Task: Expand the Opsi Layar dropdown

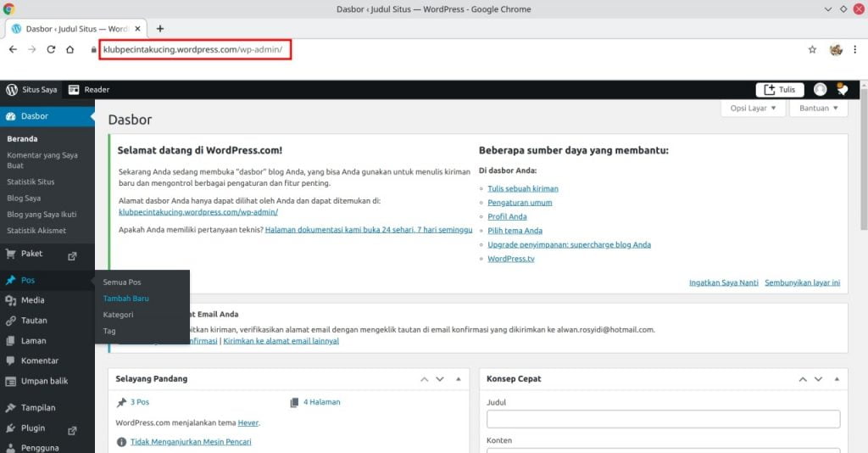Action: click(753, 108)
